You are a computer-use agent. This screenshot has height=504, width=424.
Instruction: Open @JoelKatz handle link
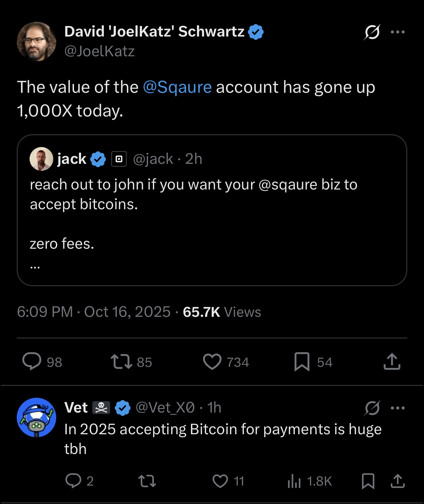point(99,51)
